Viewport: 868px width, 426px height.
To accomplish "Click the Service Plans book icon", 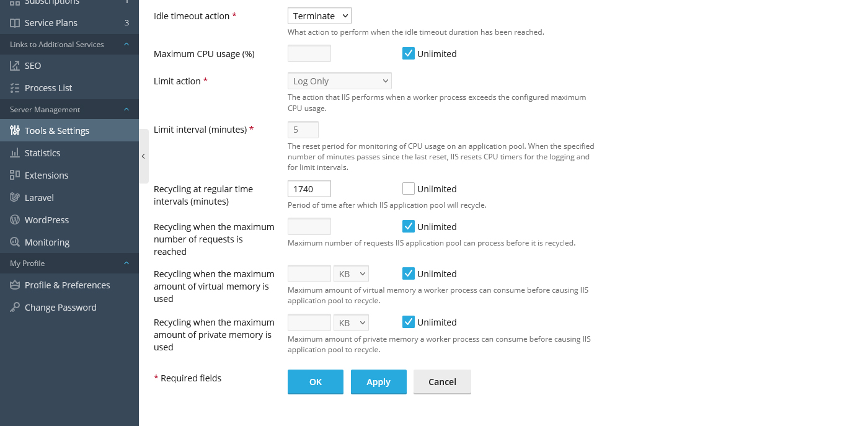I will pos(15,23).
